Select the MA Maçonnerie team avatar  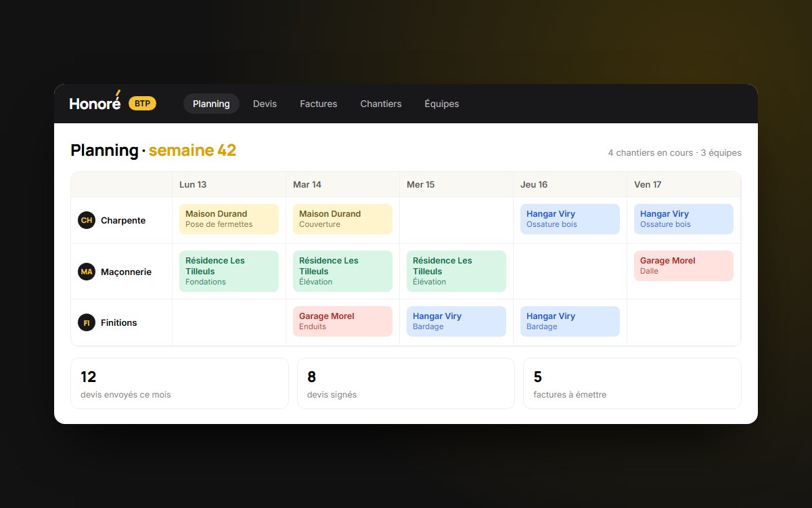pyautogui.click(x=87, y=272)
